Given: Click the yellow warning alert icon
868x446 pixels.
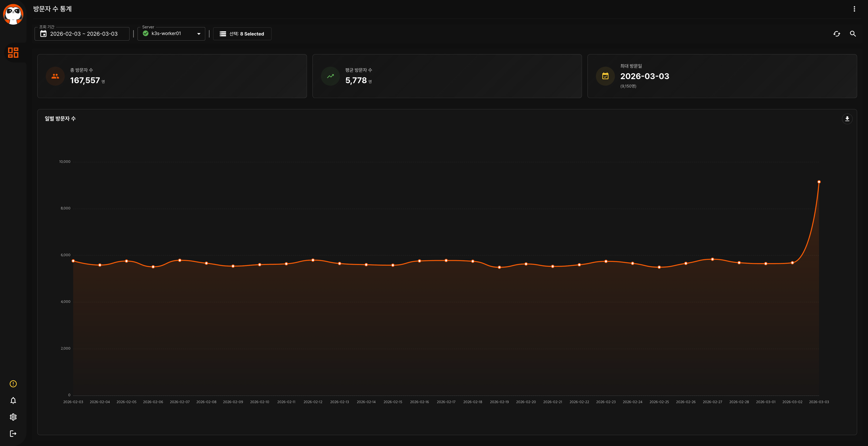Looking at the screenshot, I should (13, 384).
